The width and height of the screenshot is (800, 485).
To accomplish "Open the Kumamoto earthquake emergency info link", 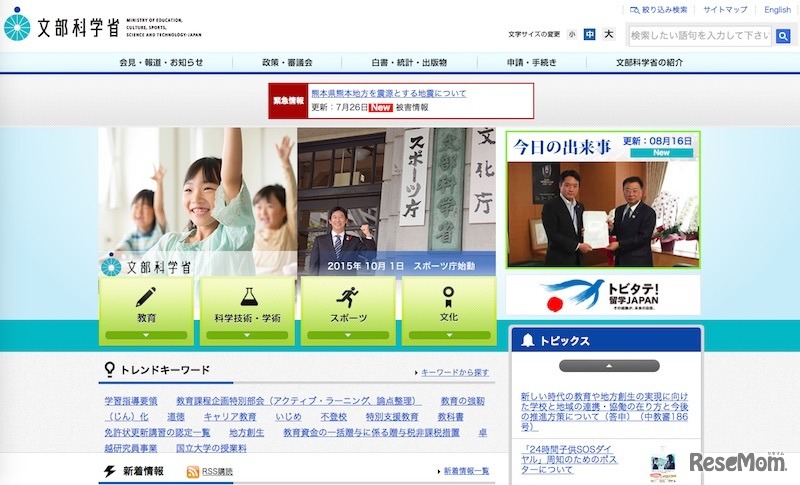I will coord(389,93).
